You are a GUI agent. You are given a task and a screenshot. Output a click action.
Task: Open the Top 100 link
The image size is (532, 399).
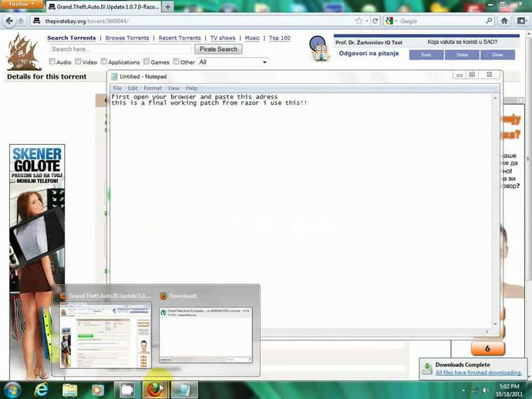tap(280, 38)
